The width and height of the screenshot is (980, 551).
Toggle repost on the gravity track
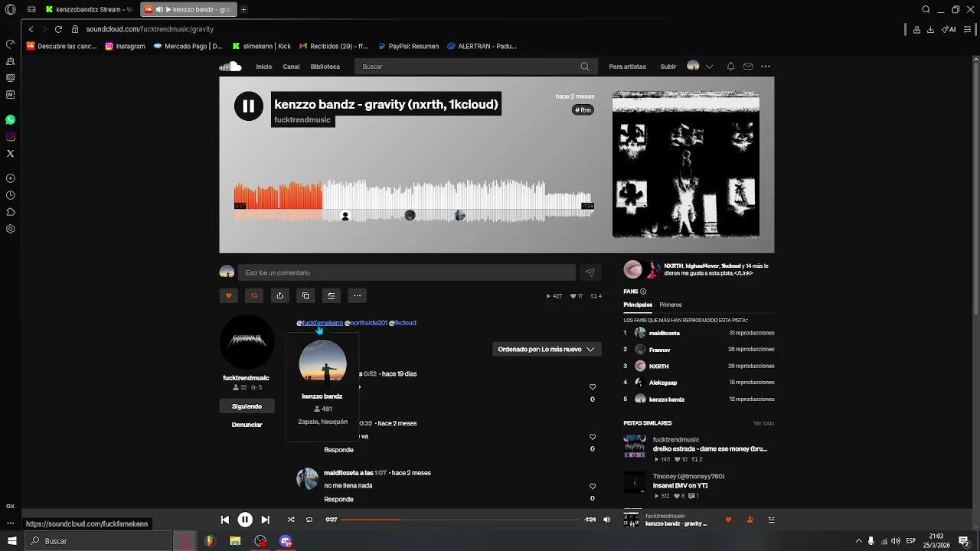[x=254, y=295]
